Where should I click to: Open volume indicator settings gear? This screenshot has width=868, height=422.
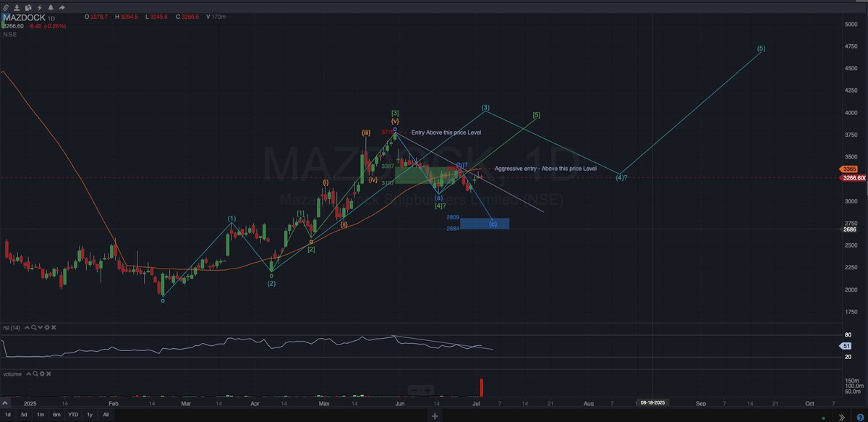pyautogui.click(x=42, y=374)
